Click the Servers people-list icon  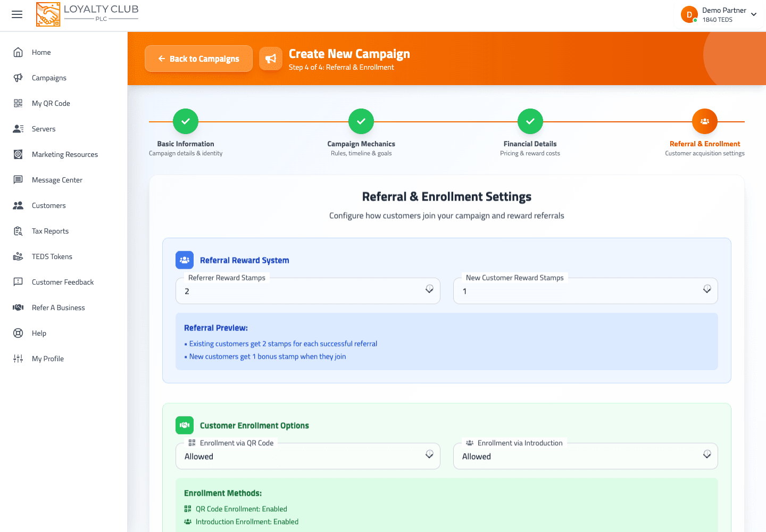[x=18, y=129]
